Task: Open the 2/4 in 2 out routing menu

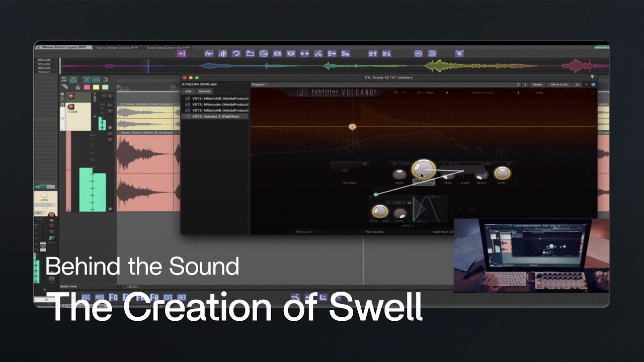Action: point(558,84)
